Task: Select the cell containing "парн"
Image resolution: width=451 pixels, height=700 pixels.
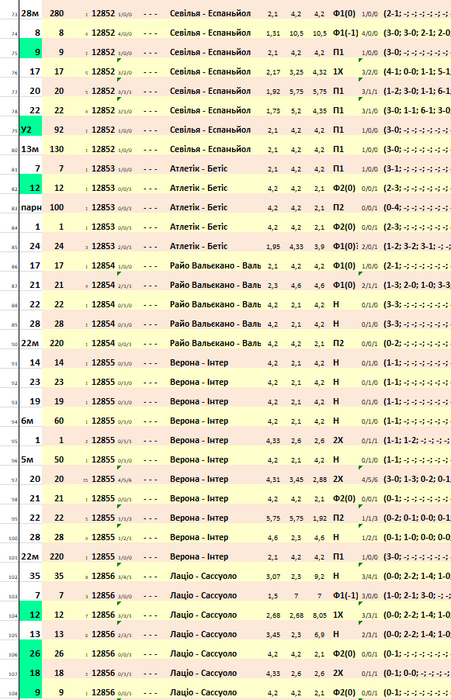Action: (31, 208)
